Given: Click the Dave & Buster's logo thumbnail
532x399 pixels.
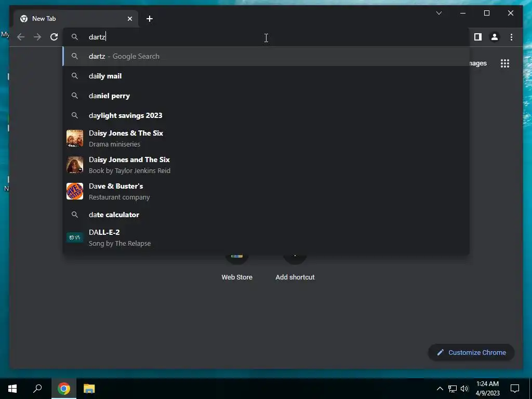Looking at the screenshot, I should [x=75, y=191].
